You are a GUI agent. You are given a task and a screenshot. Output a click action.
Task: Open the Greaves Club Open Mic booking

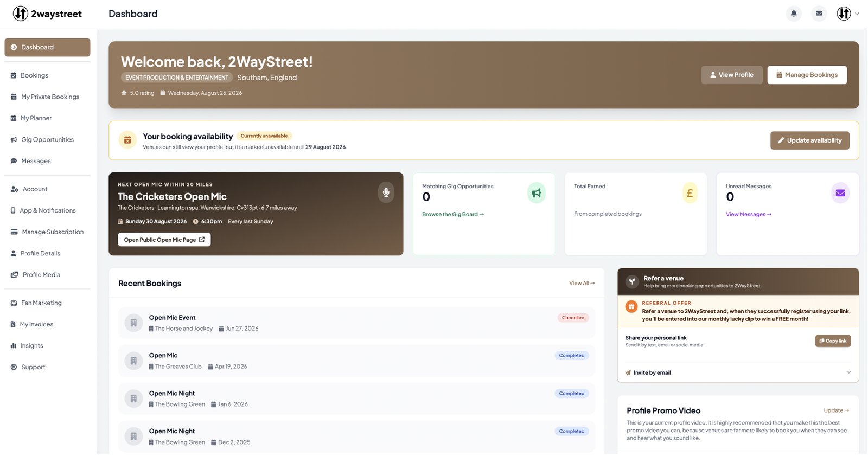click(x=356, y=361)
